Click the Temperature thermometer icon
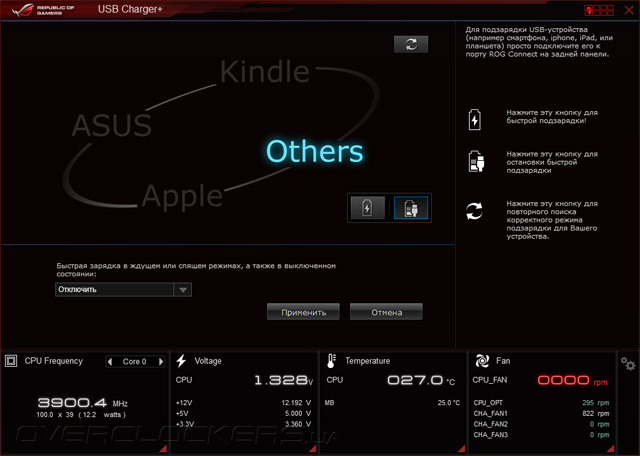Viewport: 640px width, 456px height. point(331,361)
